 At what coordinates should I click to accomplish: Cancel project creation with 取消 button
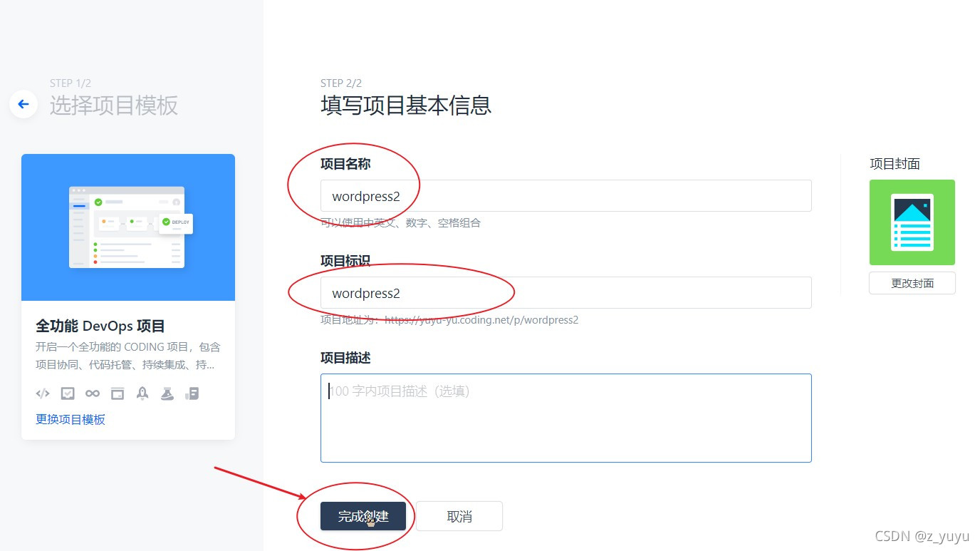[x=459, y=515]
